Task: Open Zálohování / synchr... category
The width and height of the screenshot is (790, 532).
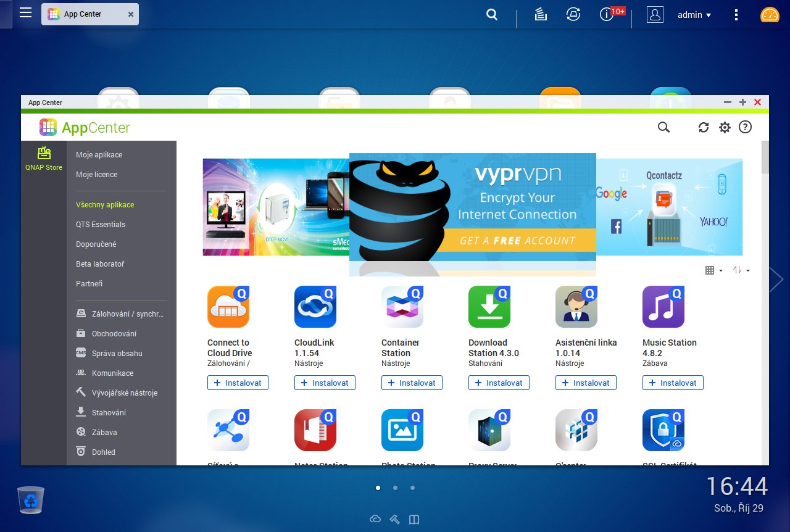Action: coord(121,314)
